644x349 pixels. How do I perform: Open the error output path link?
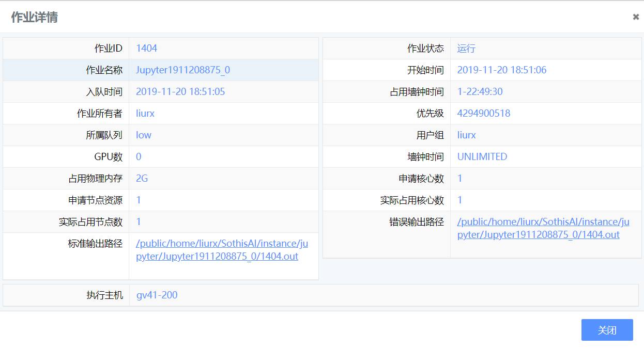(x=543, y=228)
